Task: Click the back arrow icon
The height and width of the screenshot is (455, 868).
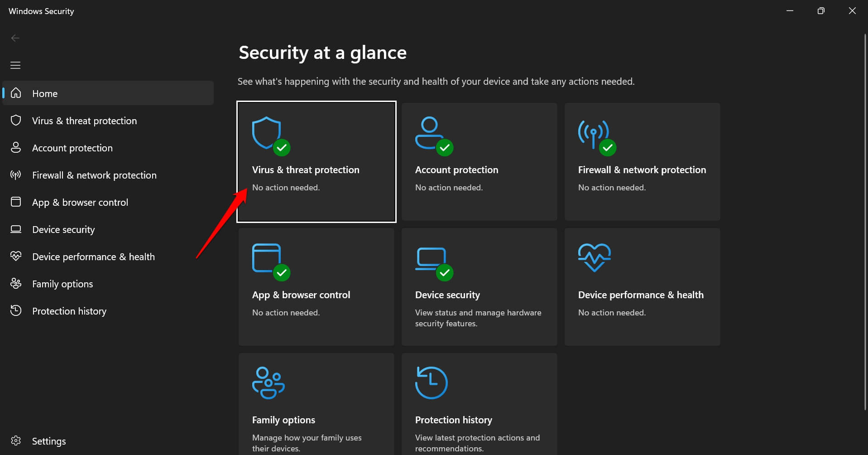Action: coord(15,38)
